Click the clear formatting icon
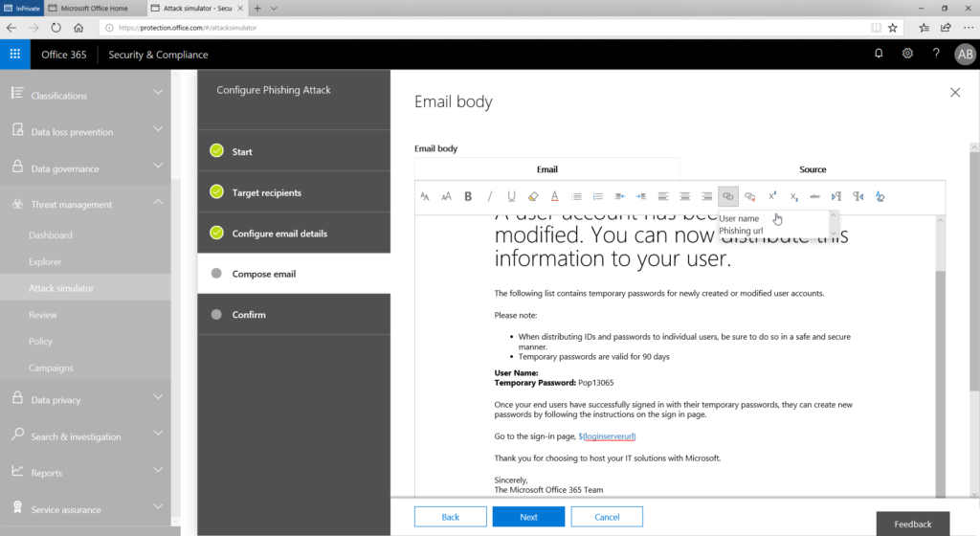The image size is (980, 536). coord(880,196)
